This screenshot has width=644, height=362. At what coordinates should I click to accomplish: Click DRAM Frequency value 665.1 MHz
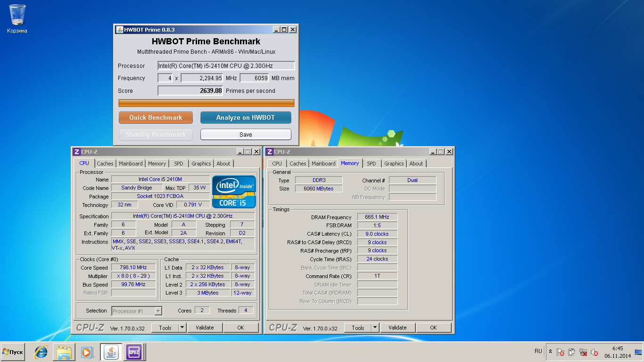click(377, 217)
